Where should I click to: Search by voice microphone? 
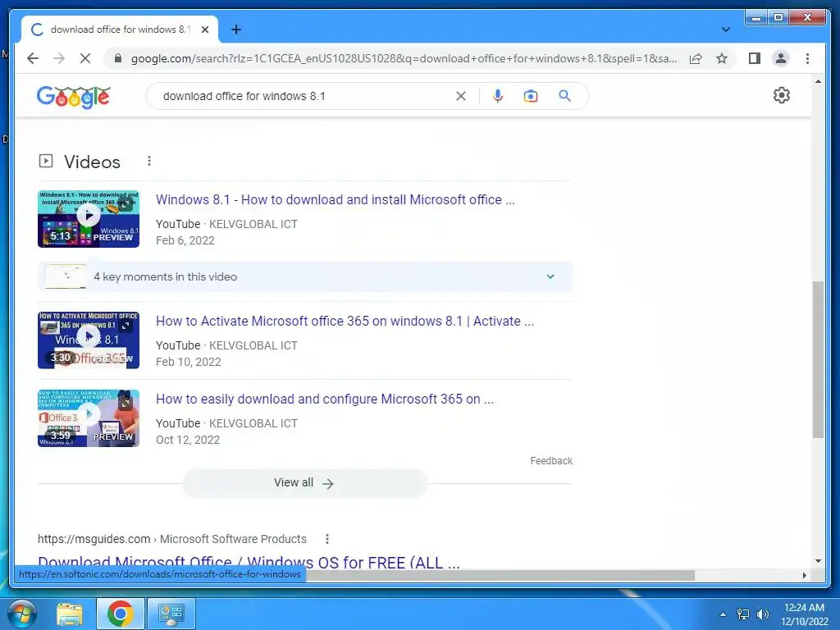point(498,96)
